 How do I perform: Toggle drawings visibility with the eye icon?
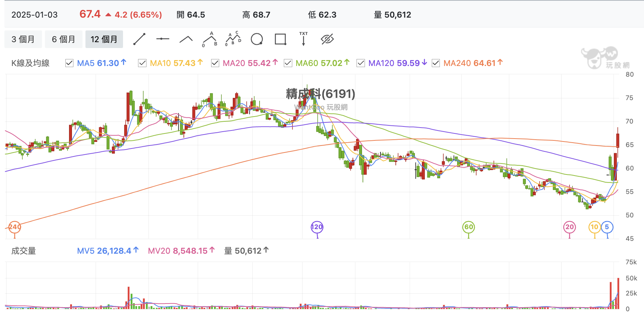(x=327, y=39)
